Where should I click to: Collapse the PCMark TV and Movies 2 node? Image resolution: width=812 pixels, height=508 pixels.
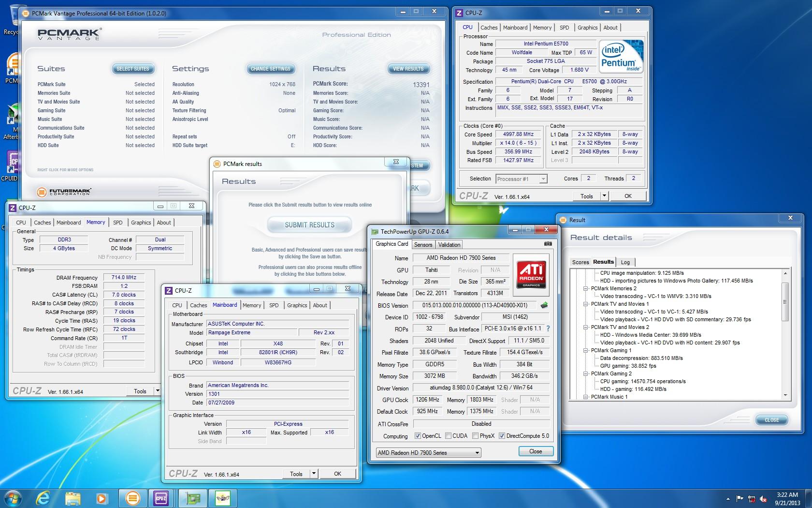click(x=585, y=327)
